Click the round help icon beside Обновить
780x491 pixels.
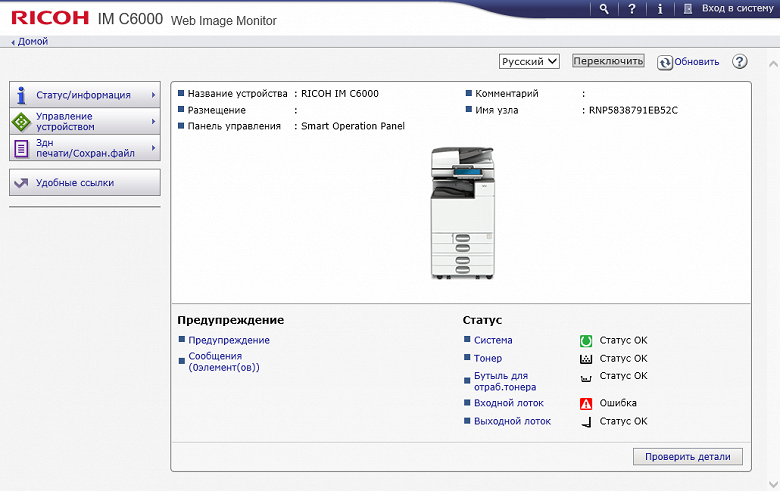[x=739, y=62]
